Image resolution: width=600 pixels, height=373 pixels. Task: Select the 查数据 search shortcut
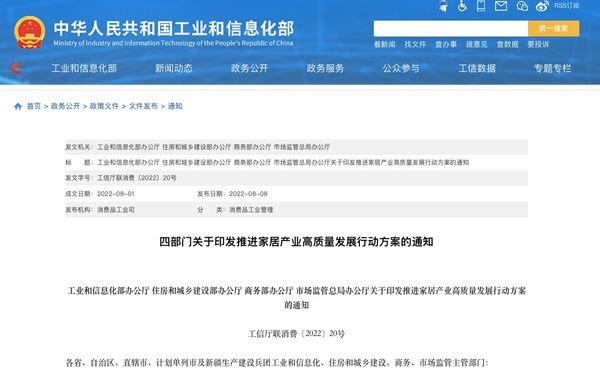coord(507,44)
